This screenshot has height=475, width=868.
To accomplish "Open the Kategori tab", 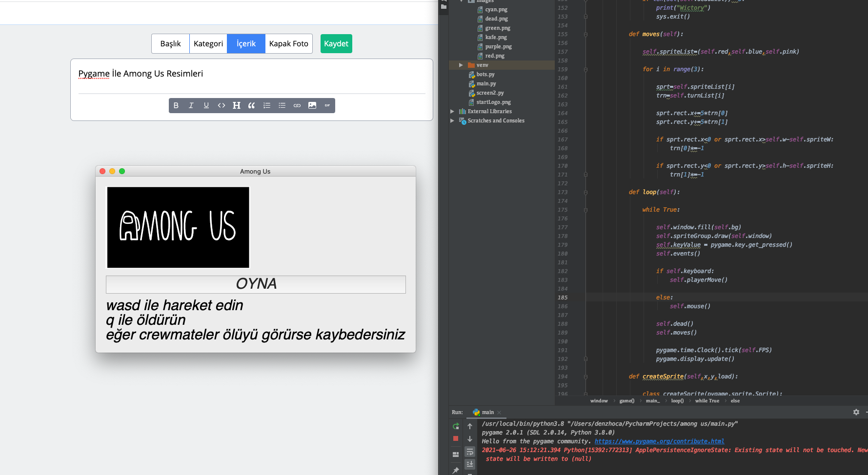I will [208, 43].
